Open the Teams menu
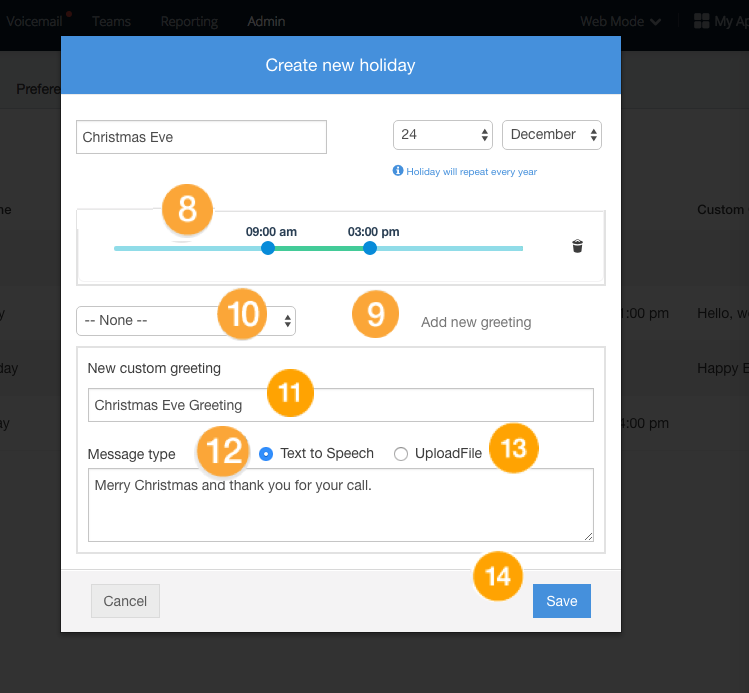The height and width of the screenshot is (693, 749). pyautogui.click(x=111, y=21)
